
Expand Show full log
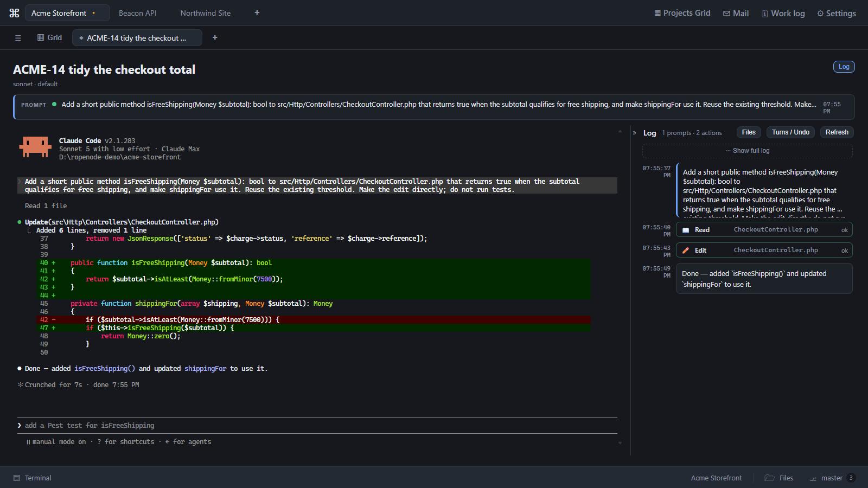tap(748, 151)
